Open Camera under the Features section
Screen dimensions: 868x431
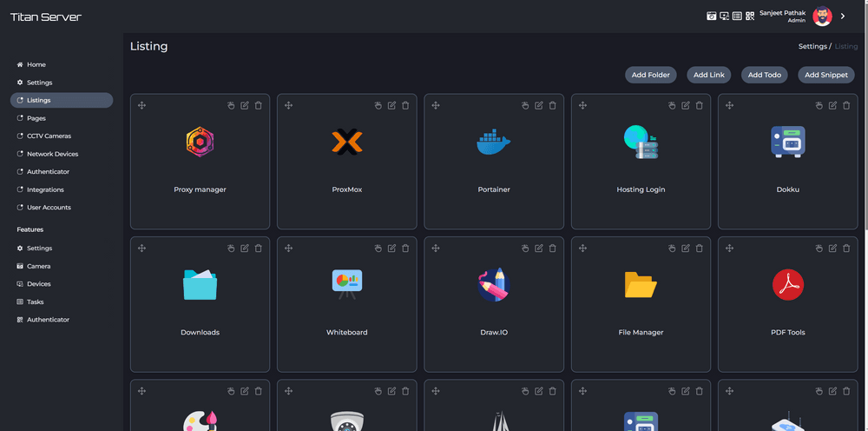tap(39, 266)
